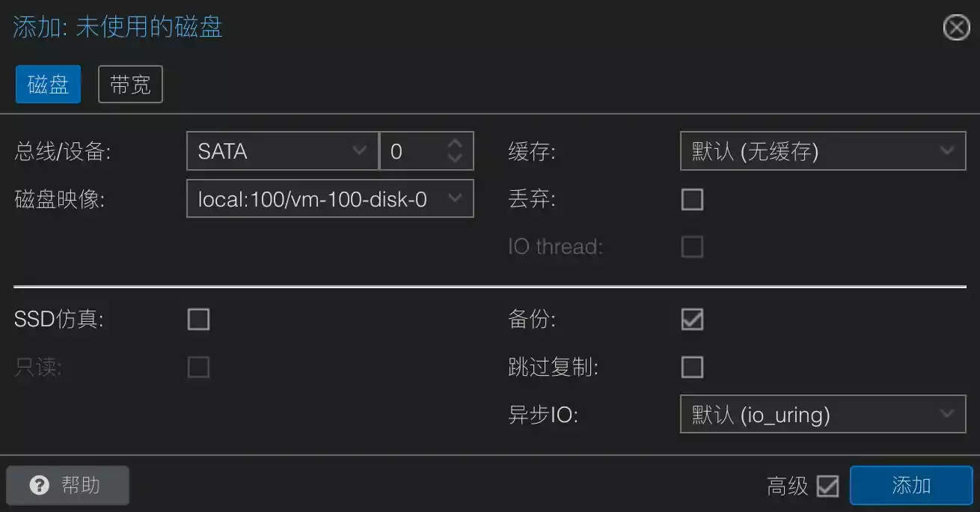
Task: Switch to the 带宽 tab
Action: pyautogui.click(x=130, y=85)
